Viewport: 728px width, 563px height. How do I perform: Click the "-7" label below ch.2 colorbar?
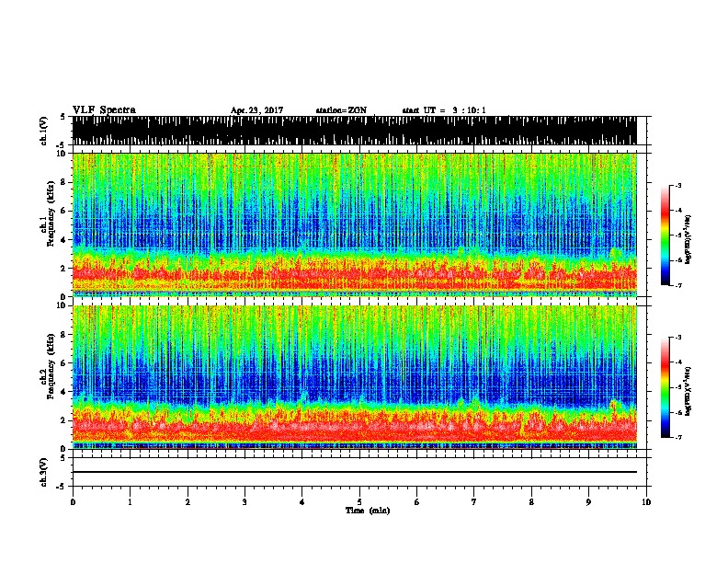coord(678,437)
